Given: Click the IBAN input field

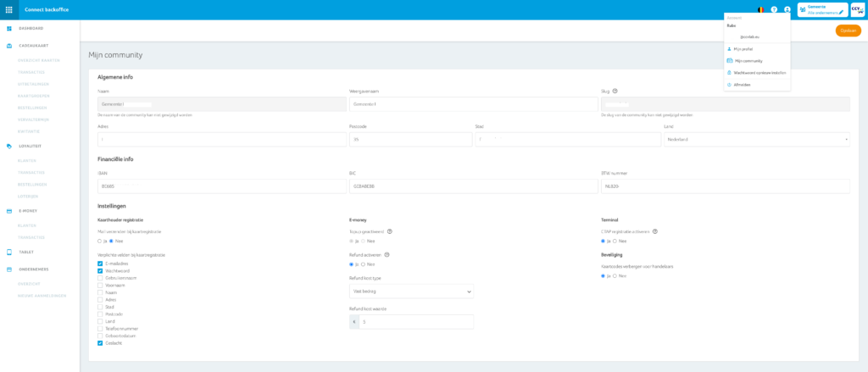Looking at the screenshot, I should pyautogui.click(x=222, y=186).
